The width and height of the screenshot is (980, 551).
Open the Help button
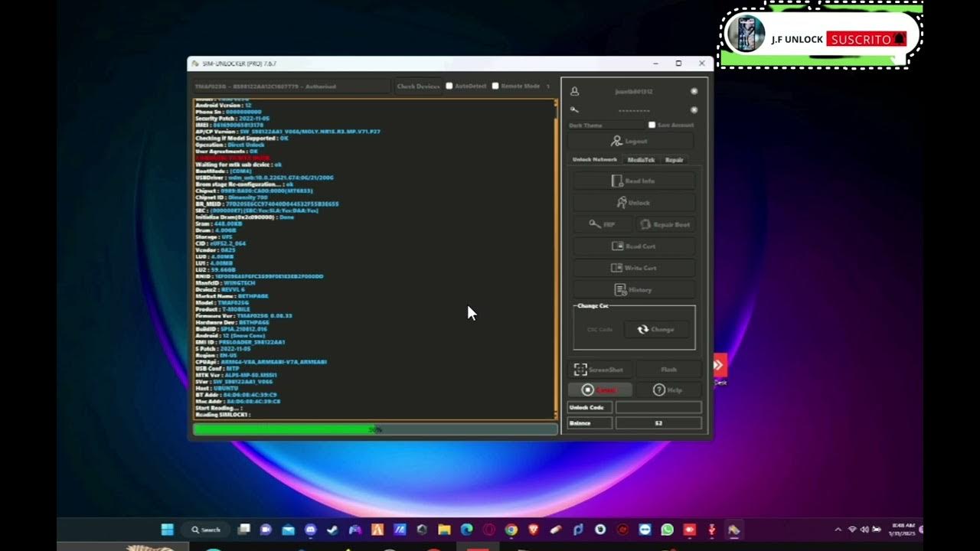click(x=668, y=390)
